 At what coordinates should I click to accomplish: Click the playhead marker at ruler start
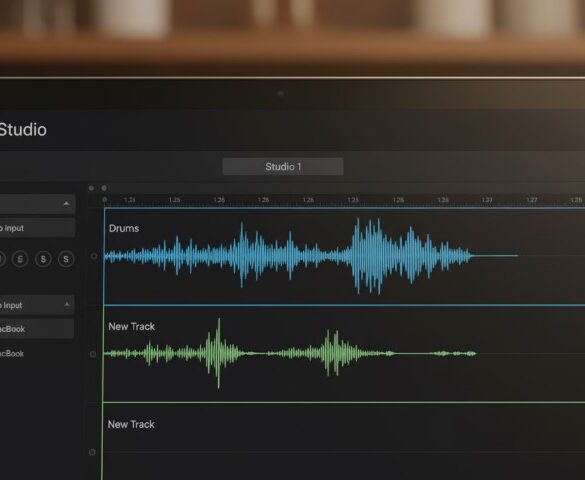[x=105, y=200]
